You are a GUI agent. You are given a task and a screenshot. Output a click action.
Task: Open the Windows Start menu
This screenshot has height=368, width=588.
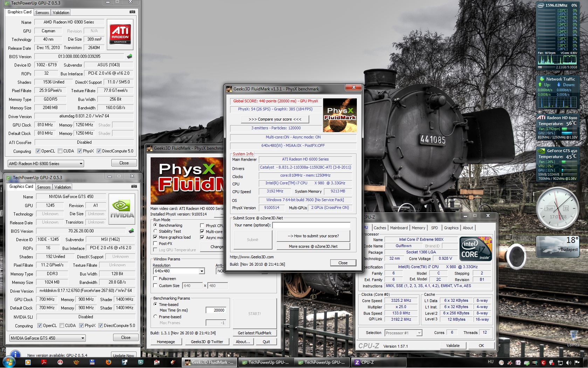9,362
